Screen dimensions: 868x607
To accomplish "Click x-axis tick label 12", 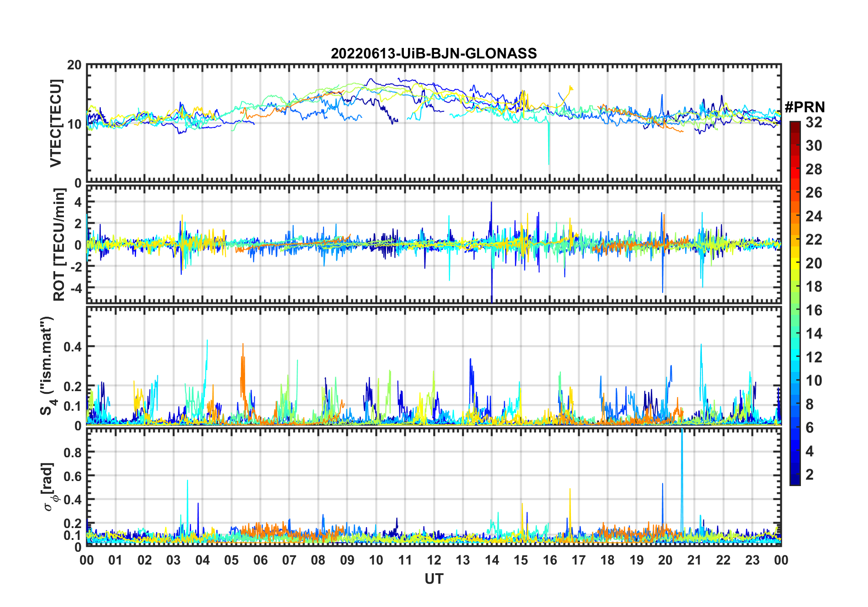I will click(x=434, y=560).
